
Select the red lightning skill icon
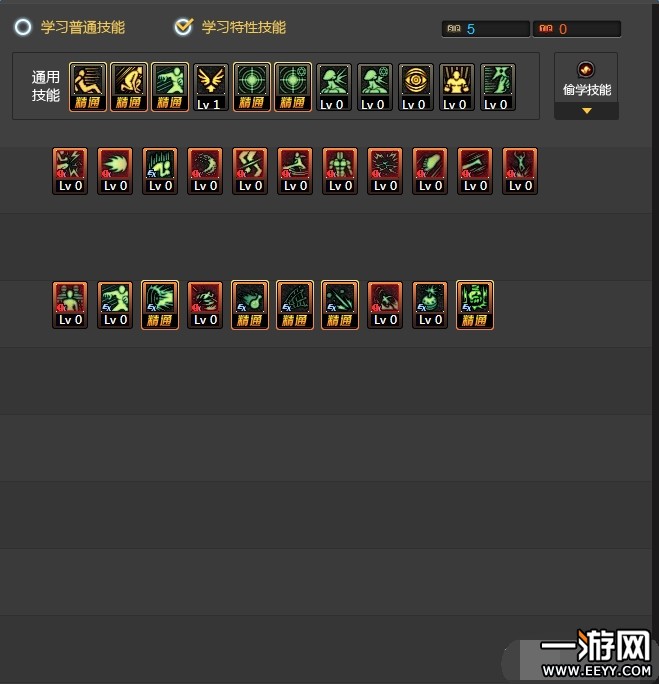point(70,171)
